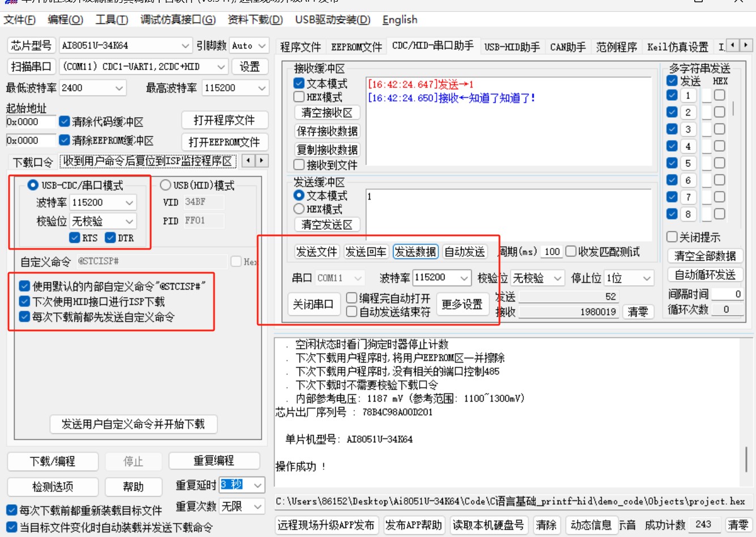Click the 周期(ms) 100 input field
The image size is (756, 537).
point(552,252)
